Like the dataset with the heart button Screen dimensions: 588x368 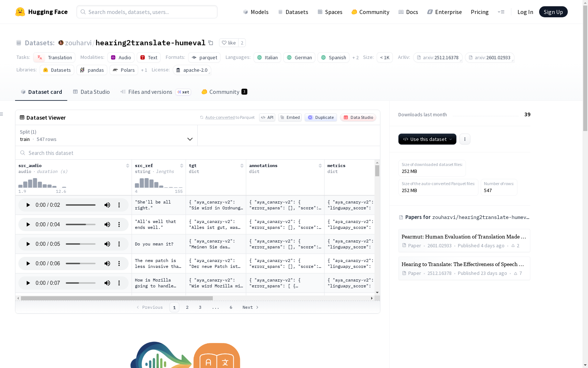pyautogui.click(x=229, y=43)
